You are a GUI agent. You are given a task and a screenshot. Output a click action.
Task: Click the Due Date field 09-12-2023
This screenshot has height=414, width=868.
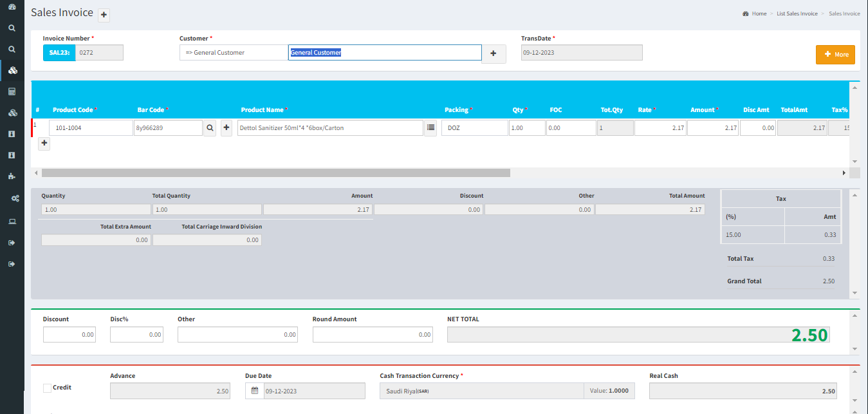[x=314, y=391]
